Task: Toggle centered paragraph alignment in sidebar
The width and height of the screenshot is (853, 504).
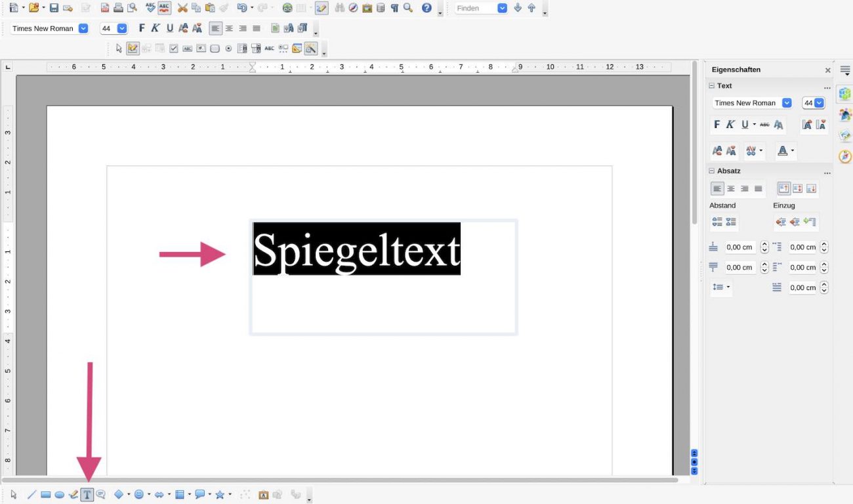Action: coord(731,188)
